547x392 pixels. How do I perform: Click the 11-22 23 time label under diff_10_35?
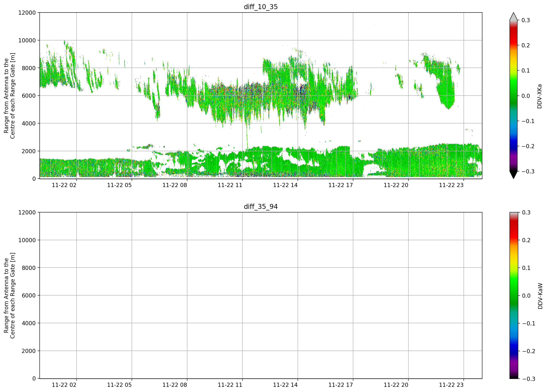[451, 185]
